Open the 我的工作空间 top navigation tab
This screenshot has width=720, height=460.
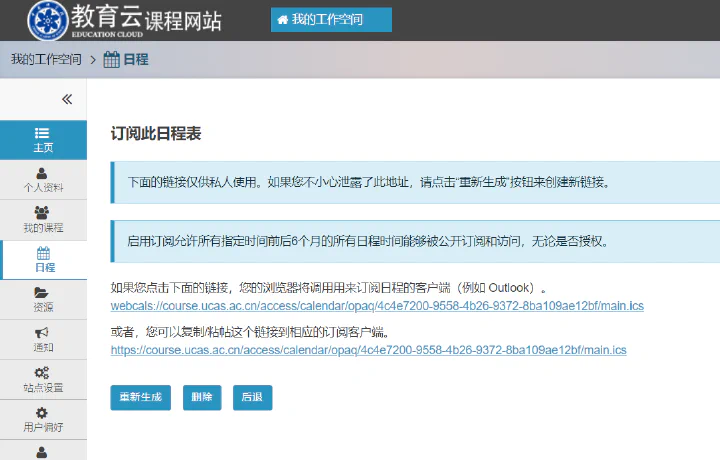(x=332, y=20)
